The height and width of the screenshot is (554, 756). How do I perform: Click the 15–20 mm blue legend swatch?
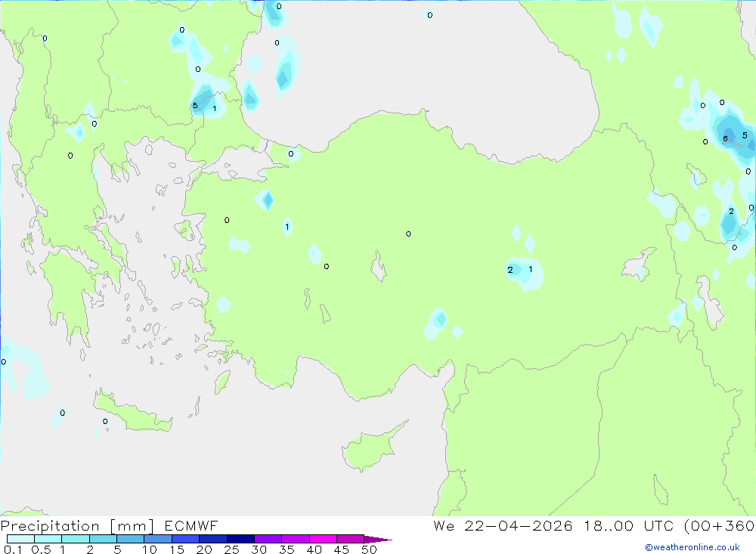click(186, 539)
